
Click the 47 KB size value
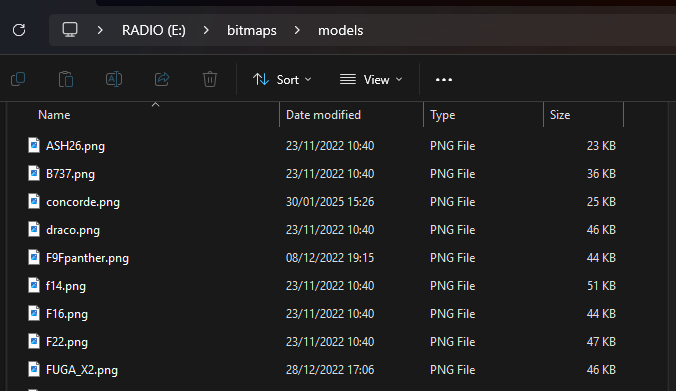(601, 342)
